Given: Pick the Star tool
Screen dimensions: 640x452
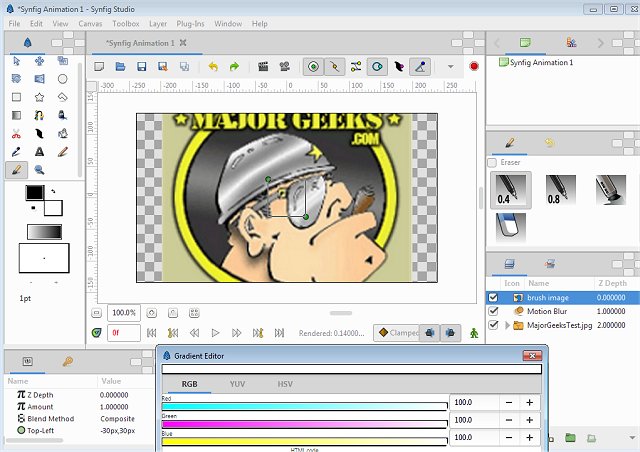Looking at the screenshot, I should (x=39, y=97).
